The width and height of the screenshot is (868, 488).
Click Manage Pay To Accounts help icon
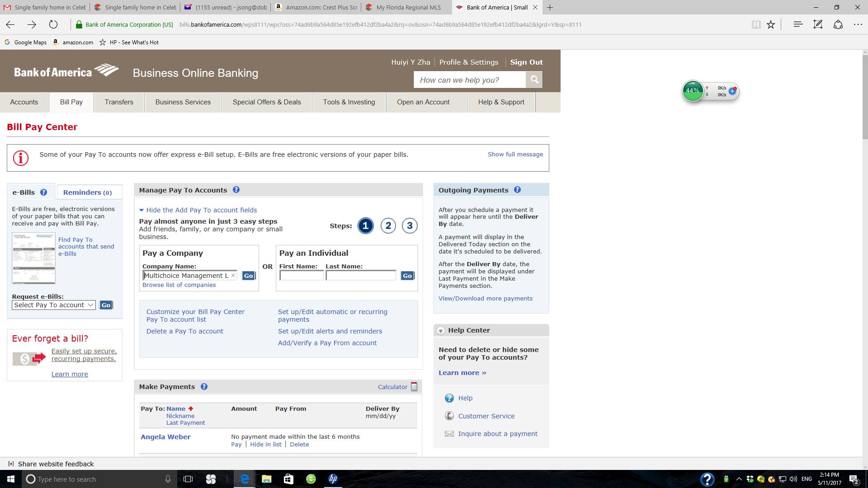pos(236,190)
